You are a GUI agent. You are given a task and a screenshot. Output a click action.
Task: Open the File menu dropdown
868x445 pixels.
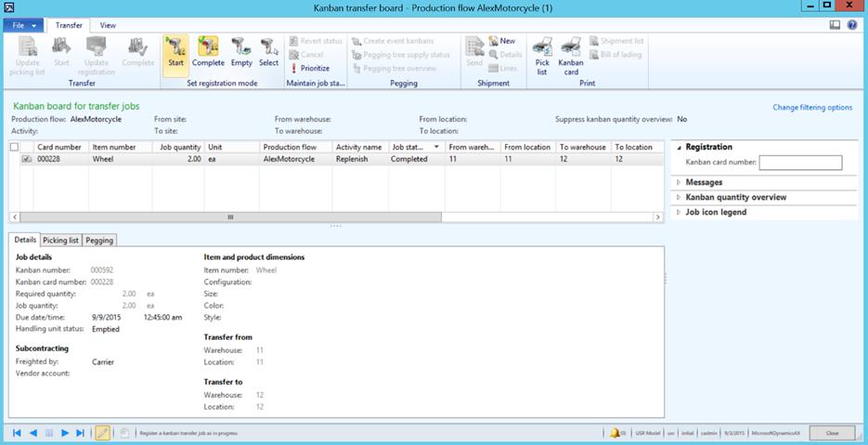(23, 25)
